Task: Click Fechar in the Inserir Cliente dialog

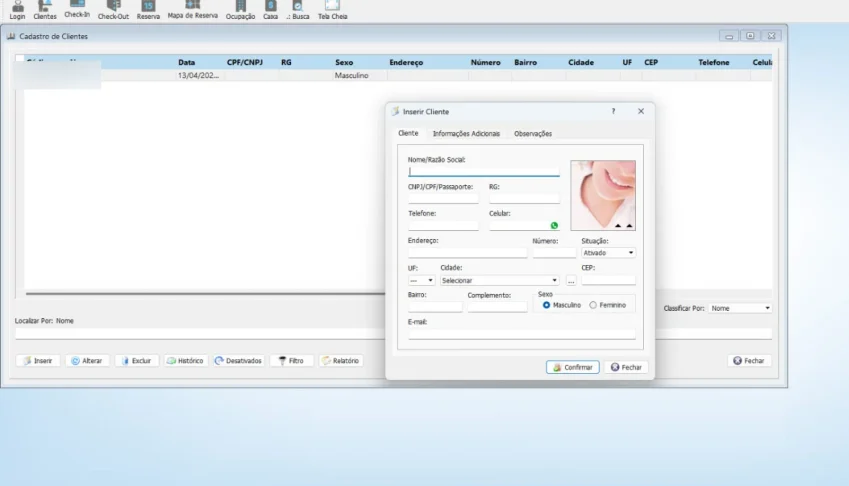Action: (626, 367)
